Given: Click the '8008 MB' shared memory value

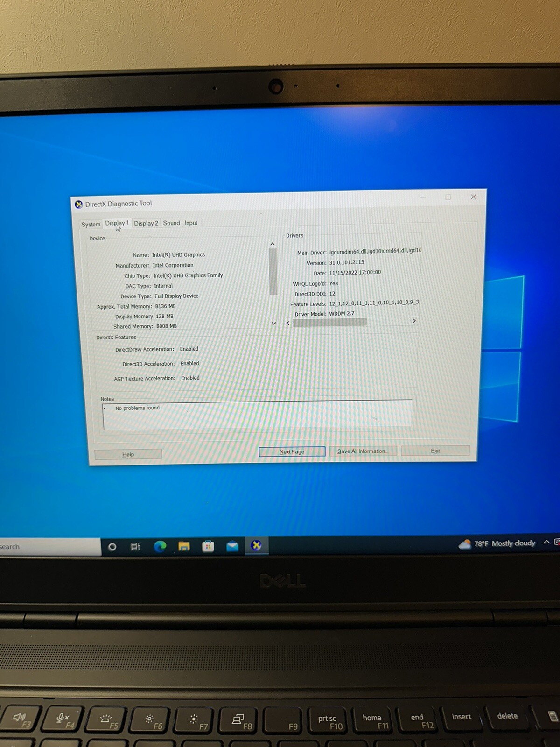Looking at the screenshot, I should point(166,326).
